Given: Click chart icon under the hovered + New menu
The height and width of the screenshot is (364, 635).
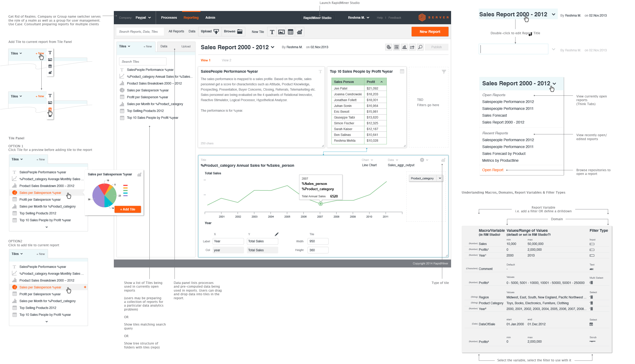Looking at the screenshot, I should click(x=50, y=73).
